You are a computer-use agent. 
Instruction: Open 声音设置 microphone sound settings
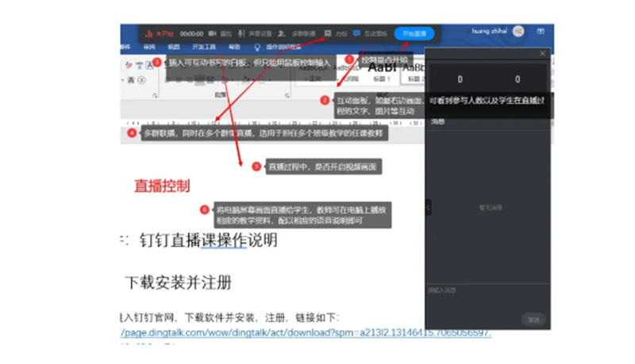[x=255, y=33]
